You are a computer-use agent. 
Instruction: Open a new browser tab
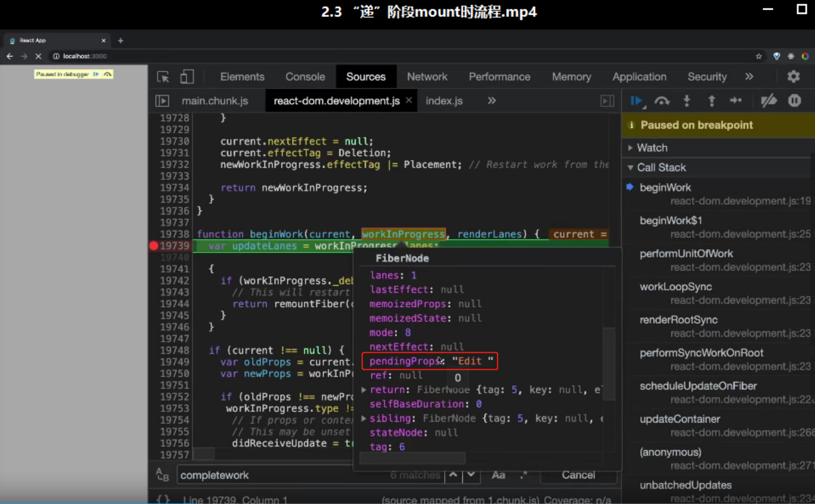(x=120, y=40)
